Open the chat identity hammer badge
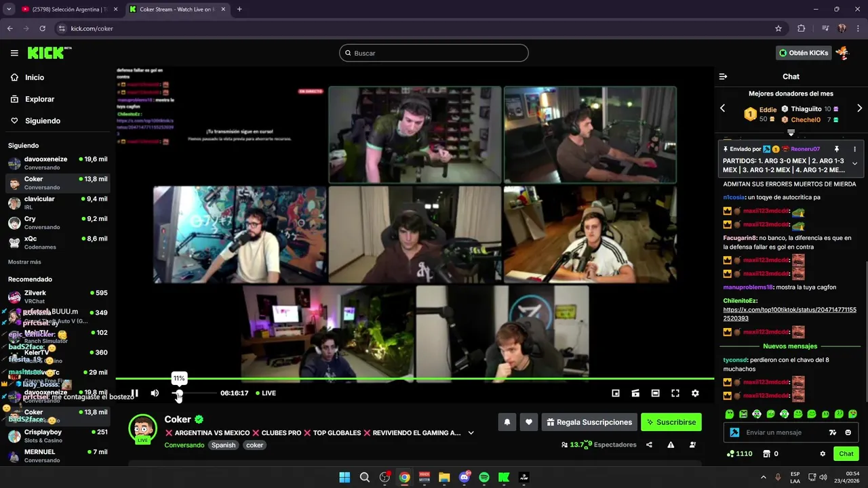Screen dimensions: 868x488 (734, 432)
